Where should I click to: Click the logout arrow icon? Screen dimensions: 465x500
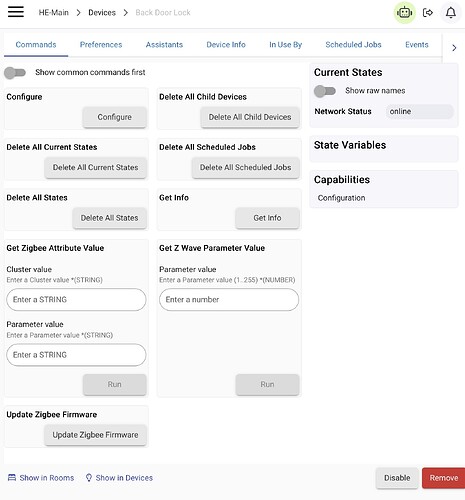427,13
